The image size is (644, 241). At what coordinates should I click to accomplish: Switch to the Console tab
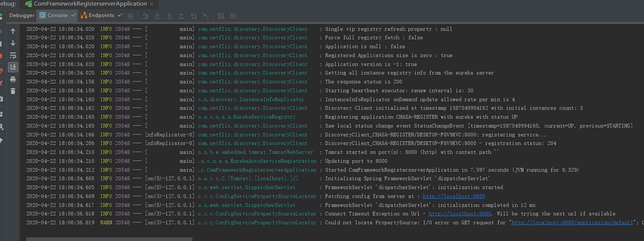(57, 15)
